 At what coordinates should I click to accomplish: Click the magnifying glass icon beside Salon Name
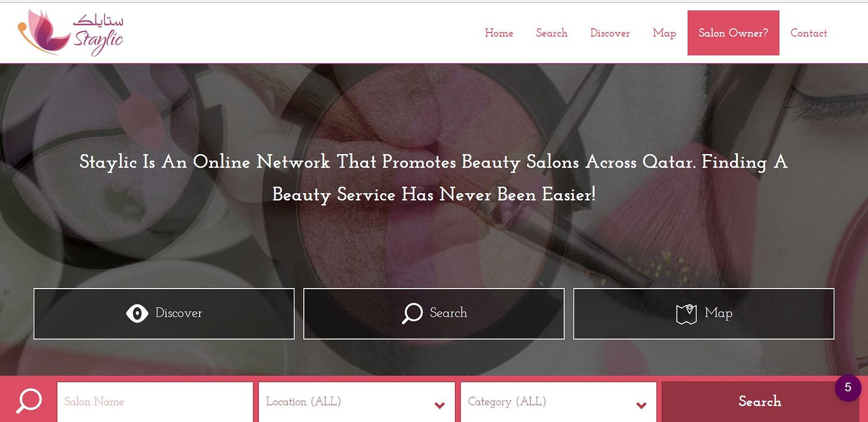[28, 401]
